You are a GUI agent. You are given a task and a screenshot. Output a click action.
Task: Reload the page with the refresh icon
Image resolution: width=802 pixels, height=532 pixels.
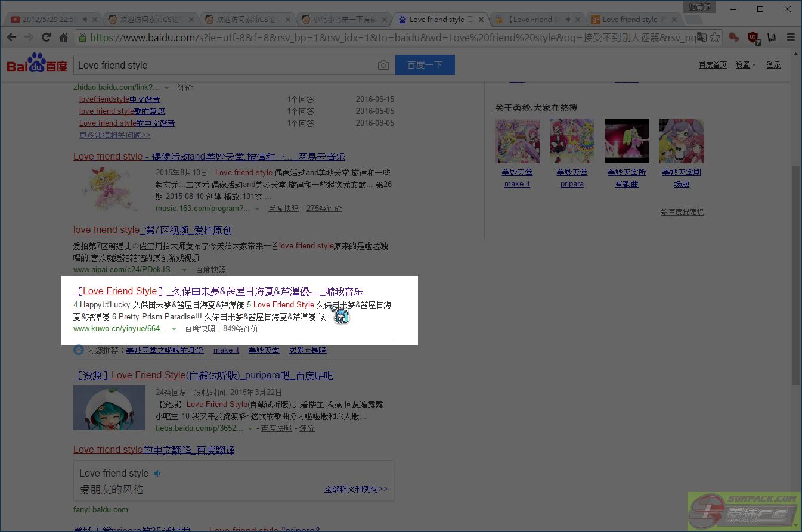[x=46, y=38]
